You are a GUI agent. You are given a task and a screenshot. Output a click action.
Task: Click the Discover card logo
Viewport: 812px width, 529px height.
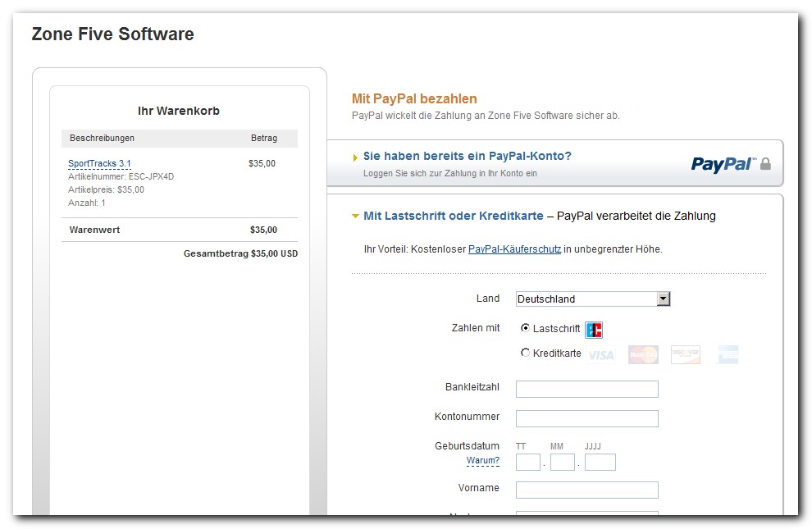pos(685,354)
